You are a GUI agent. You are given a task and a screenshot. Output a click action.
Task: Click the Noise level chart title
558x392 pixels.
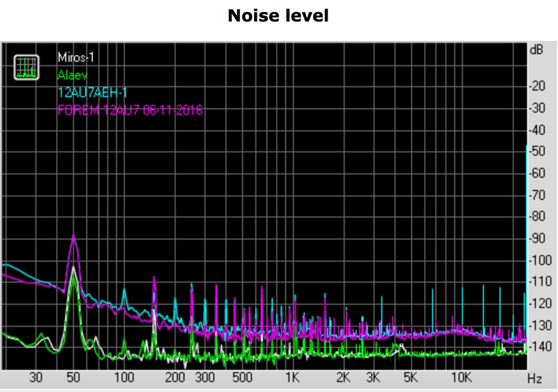[278, 15]
